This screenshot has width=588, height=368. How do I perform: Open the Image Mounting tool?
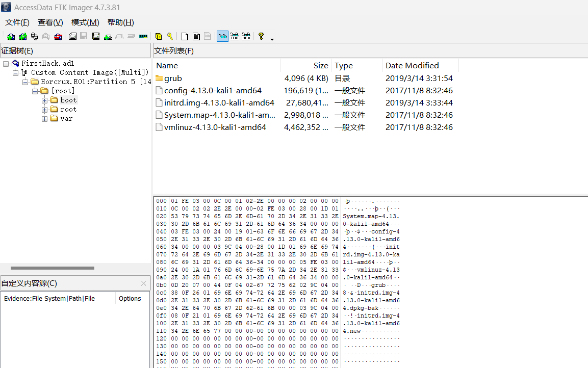pos(35,36)
